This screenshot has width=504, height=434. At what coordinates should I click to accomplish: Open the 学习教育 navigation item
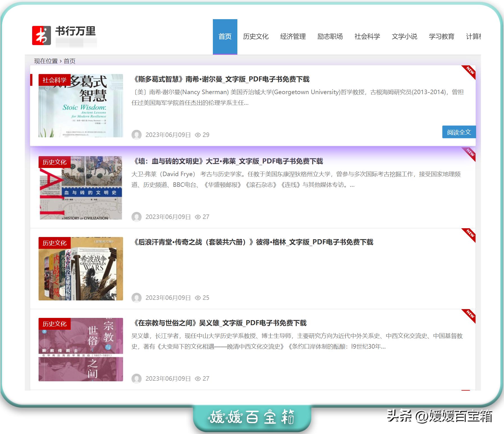[x=441, y=36]
